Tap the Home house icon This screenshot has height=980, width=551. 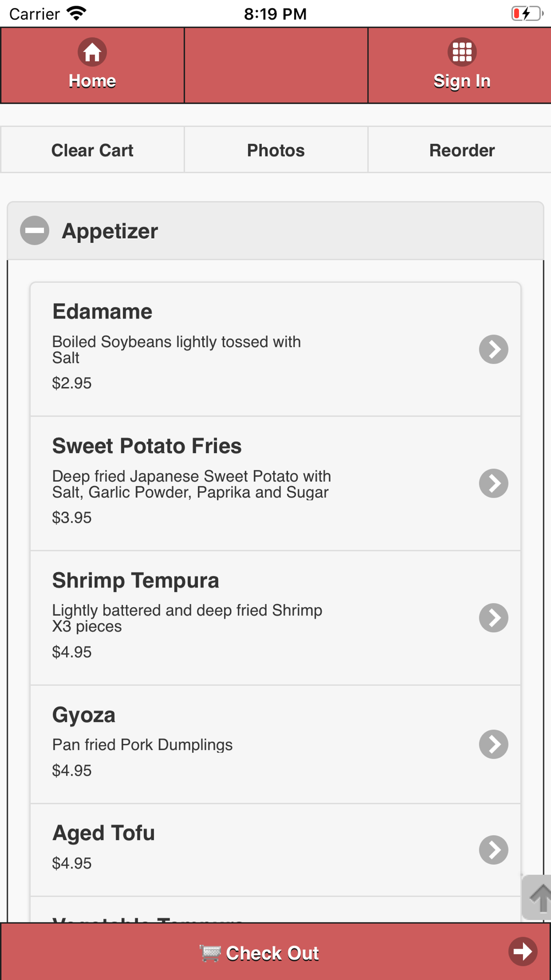pos(92,52)
